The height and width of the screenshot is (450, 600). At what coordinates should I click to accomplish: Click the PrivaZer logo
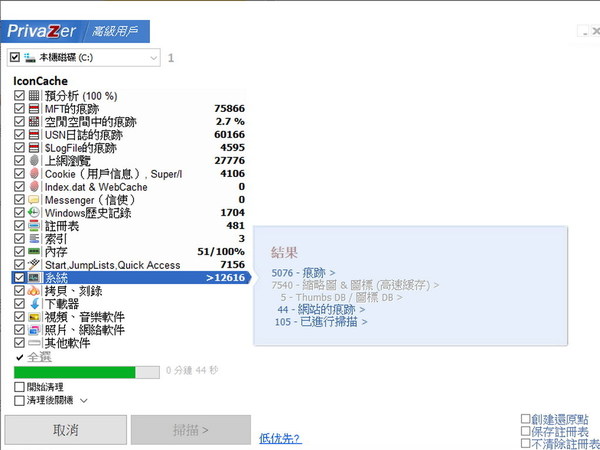[x=41, y=31]
